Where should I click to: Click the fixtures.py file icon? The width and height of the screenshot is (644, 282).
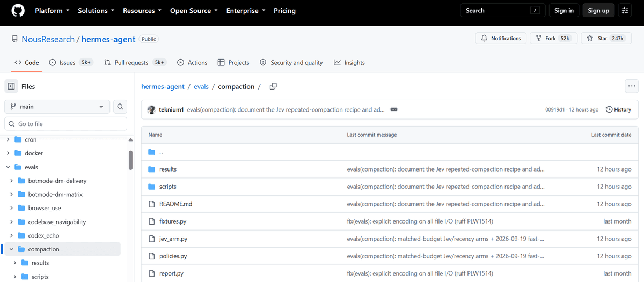(151, 221)
